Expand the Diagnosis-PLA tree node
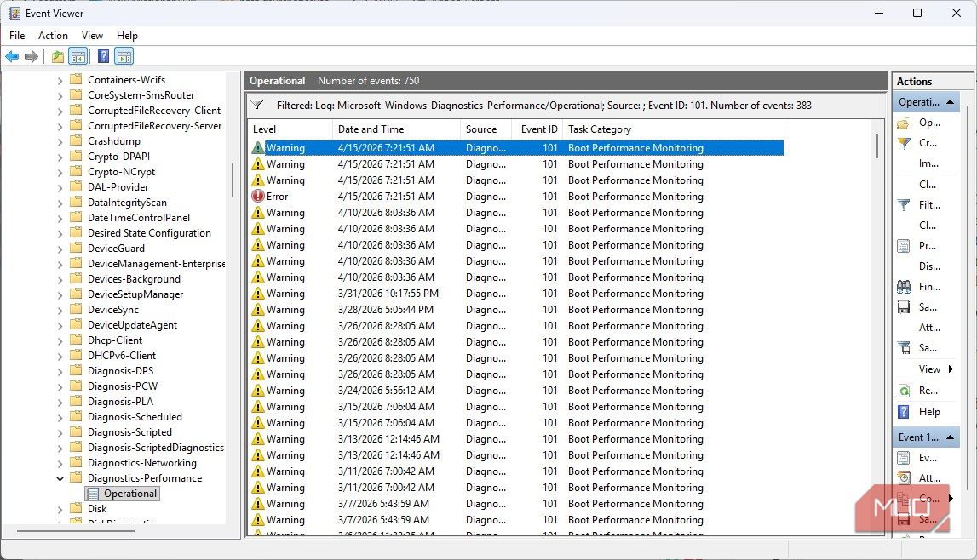 point(60,402)
